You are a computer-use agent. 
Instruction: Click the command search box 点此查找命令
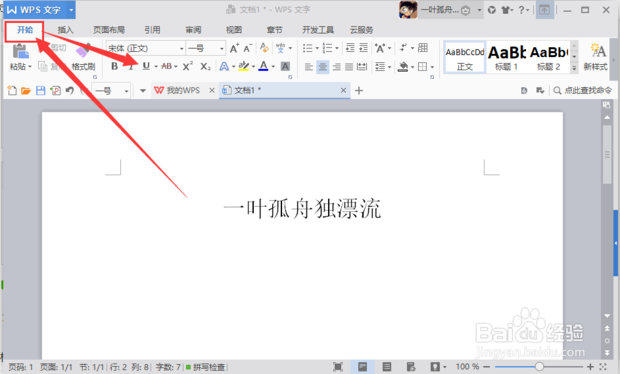click(583, 91)
